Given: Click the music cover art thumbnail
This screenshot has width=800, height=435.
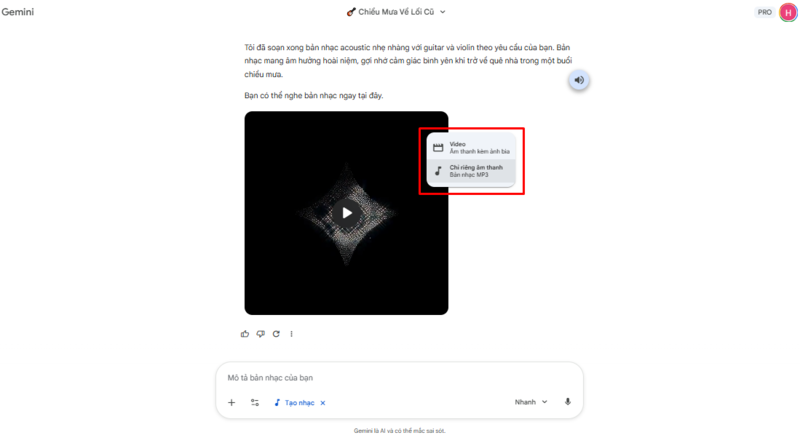Looking at the screenshot, I should pyautogui.click(x=346, y=213).
